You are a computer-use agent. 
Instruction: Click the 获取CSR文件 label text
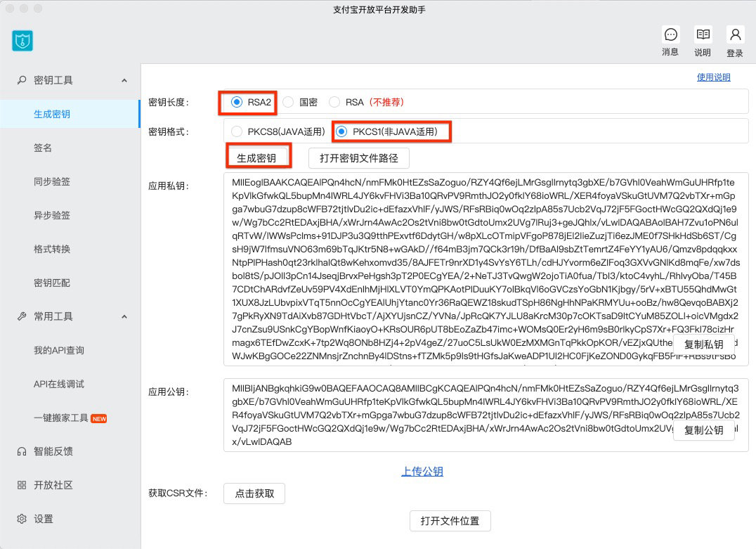(x=178, y=493)
